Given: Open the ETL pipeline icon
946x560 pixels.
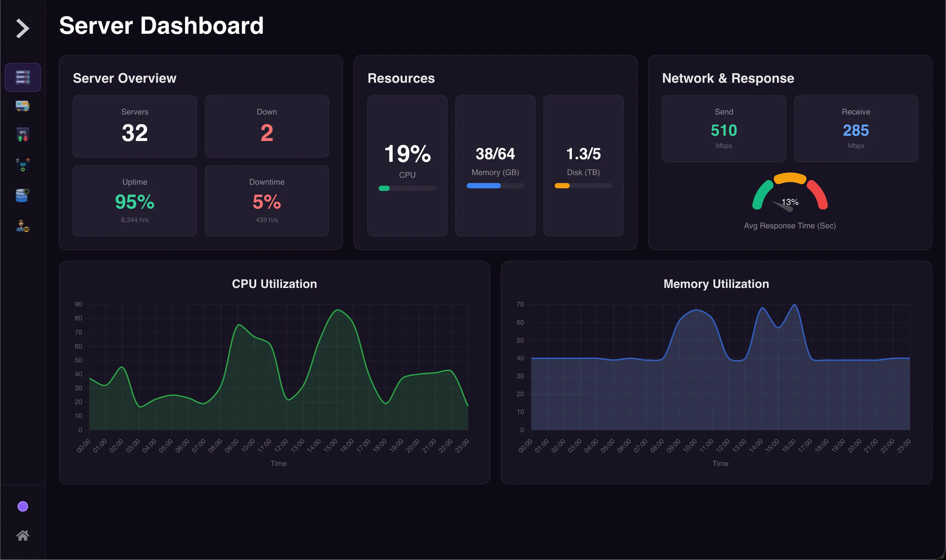Looking at the screenshot, I should point(23,164).
